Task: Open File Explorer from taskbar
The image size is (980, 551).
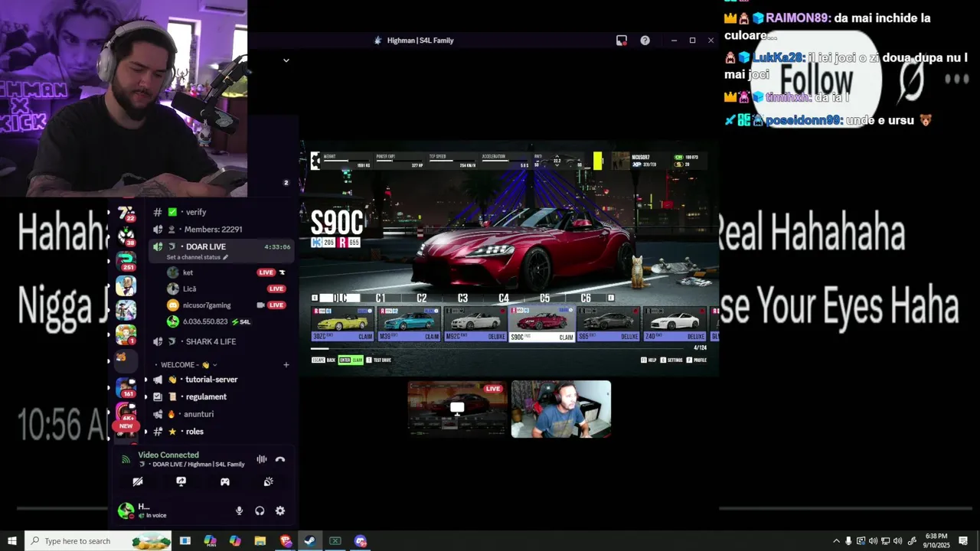Action: pyautogui.click(x=260, y=541)
